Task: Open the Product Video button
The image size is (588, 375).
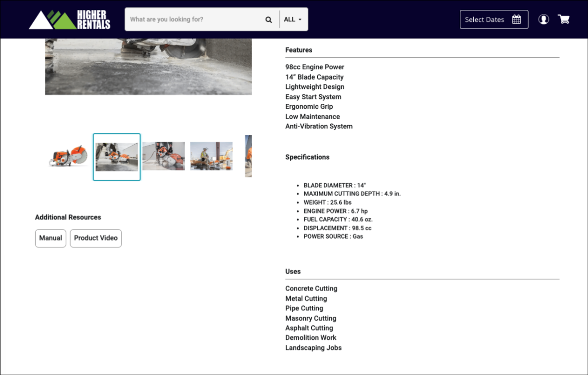Action: 95,238
